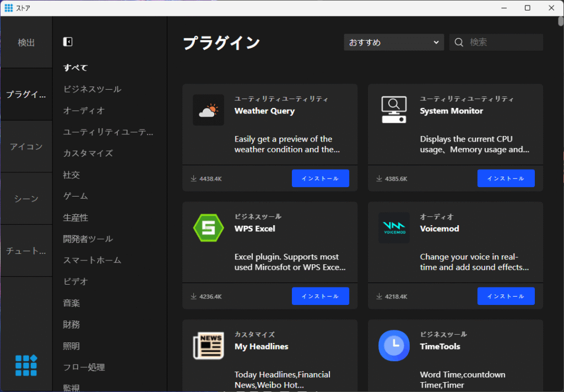Viewport: 564px width, 392px height.
Task: Open the Weather Query plugin title
Action: click(264, 111)
